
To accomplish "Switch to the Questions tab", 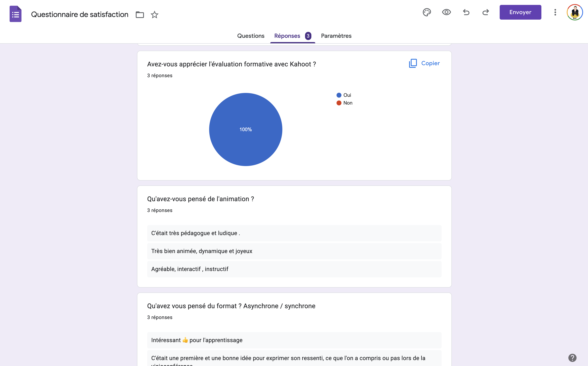I will click(x=250, y=36).
